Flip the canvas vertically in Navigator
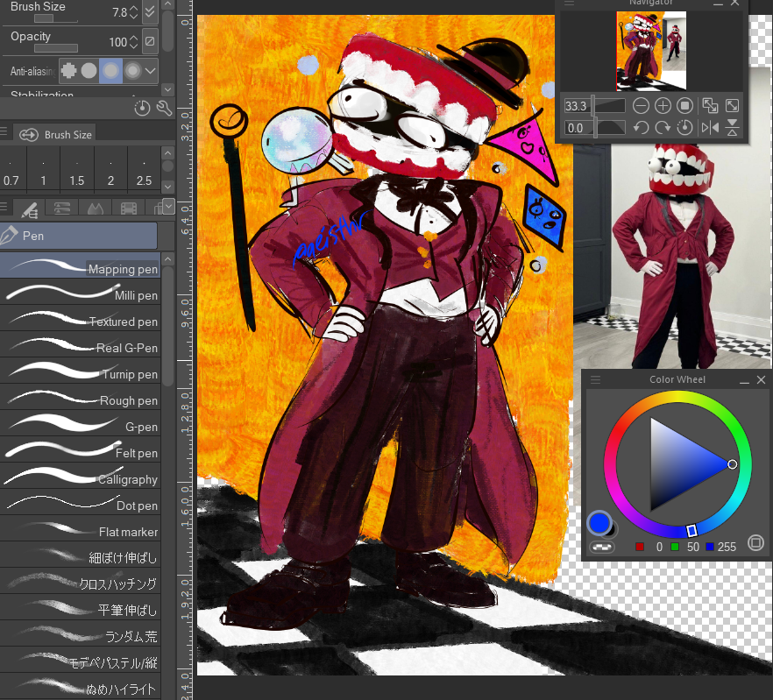773x700 pixels. (x=732, y=127)
